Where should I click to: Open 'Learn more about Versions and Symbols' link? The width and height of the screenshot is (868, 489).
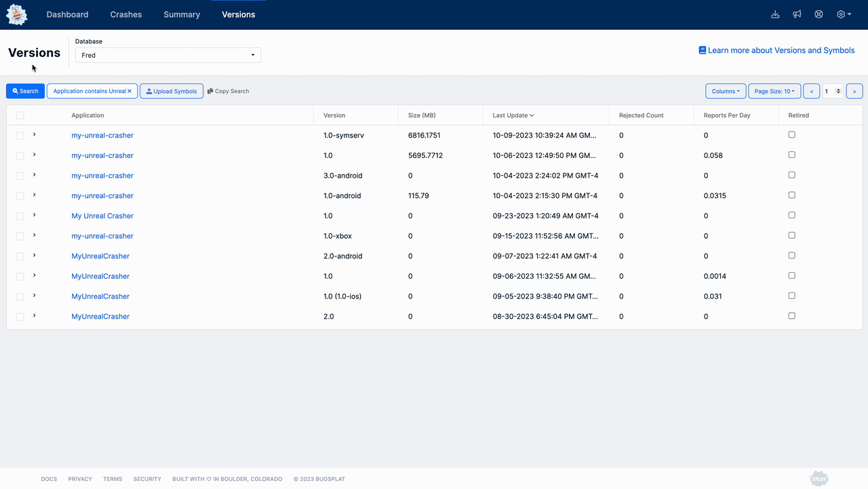pyautogui.click(x=776, y=50)
